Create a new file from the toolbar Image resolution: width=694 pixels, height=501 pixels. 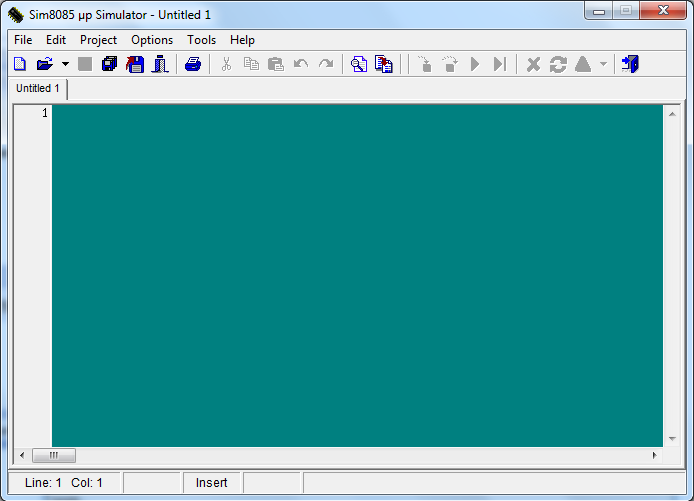point(20,64)
